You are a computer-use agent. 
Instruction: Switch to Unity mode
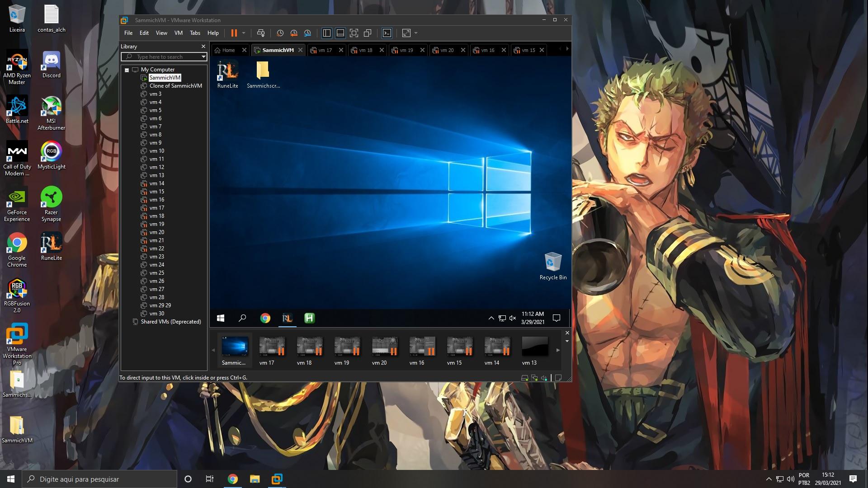pyautogui.click(x=368, y=33)
